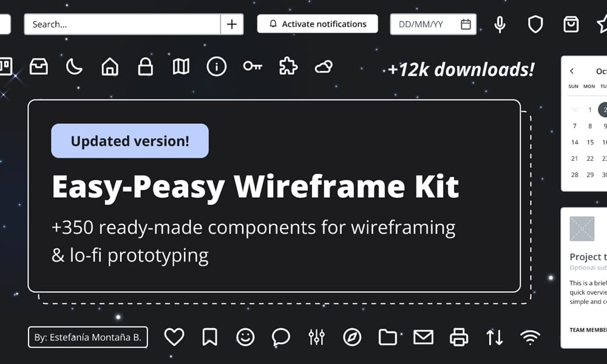Open the map icon
Image resolution: width=607 pixels, height=364 pixels.
pyautogui.click(x=180, y=67)
